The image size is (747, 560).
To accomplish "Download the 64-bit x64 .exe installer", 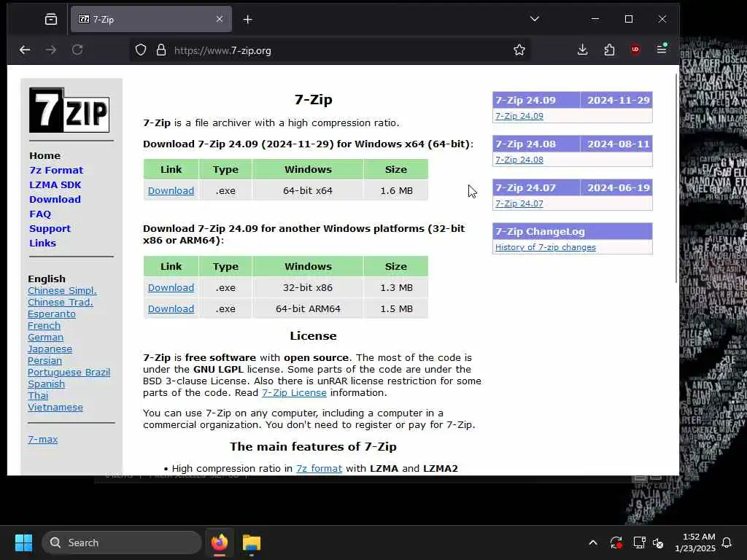I will point(171,190).
